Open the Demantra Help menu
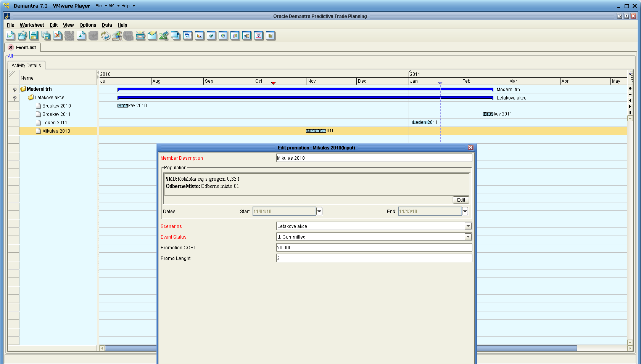 point(122,25)
